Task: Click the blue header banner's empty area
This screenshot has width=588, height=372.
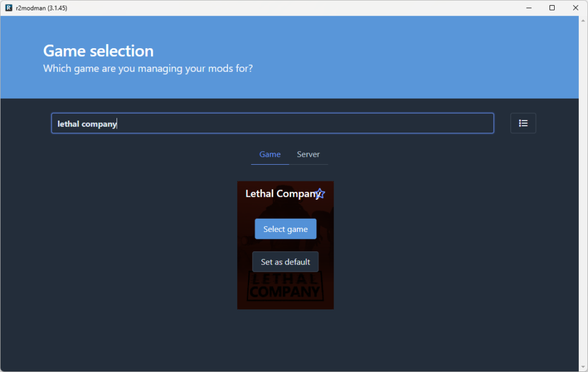Action: pyautogui.click(x=402, y=57)
